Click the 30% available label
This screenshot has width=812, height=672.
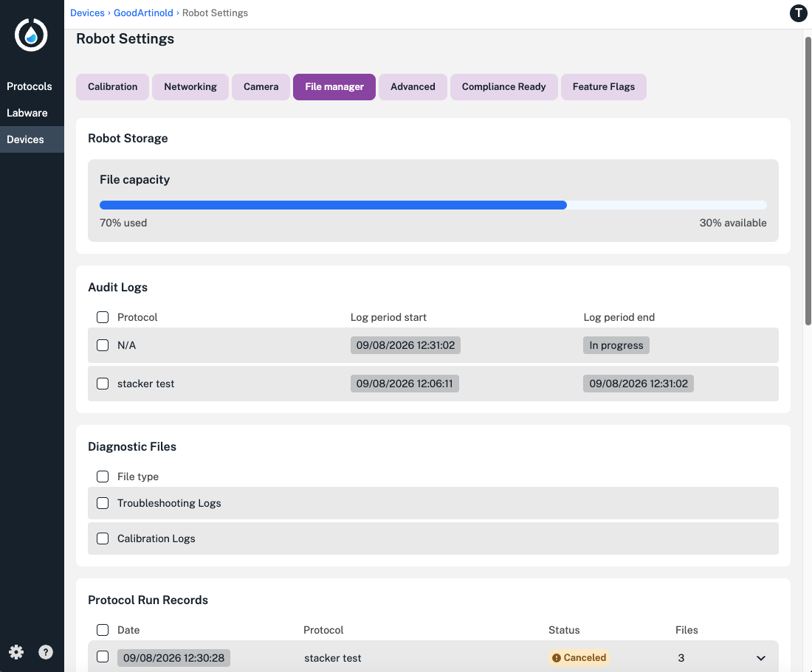733,223
